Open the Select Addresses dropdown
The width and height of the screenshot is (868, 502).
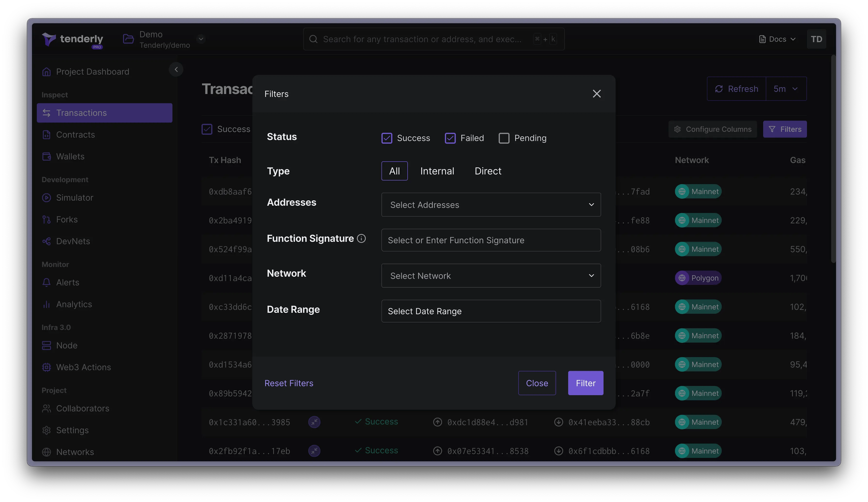491,205
